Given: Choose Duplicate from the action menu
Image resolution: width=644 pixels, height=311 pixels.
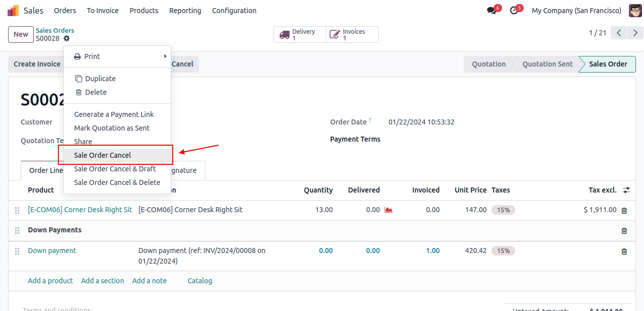Looking at the screenshot, I should pyautogui.click(x=100, y=79).
